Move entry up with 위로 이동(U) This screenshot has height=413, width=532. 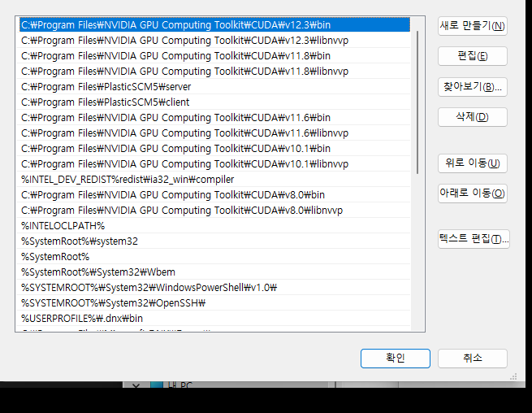click(472, 163)
